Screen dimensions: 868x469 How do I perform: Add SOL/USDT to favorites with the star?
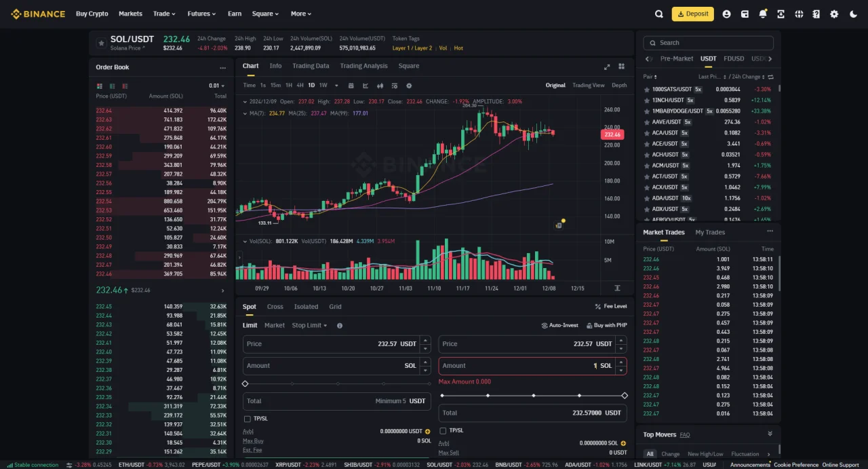(x=101, y=43)
